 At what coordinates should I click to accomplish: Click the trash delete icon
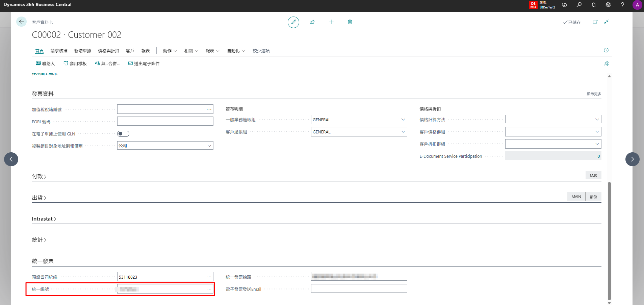click(350, 22)
